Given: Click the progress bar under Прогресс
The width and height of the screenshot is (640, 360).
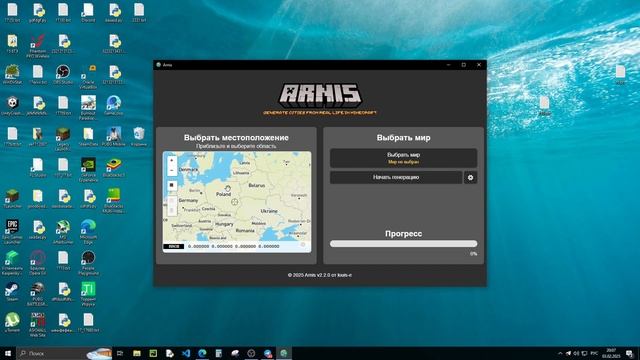Looking at the screenshot, I should pyautogui.click(x=403, y=244).
